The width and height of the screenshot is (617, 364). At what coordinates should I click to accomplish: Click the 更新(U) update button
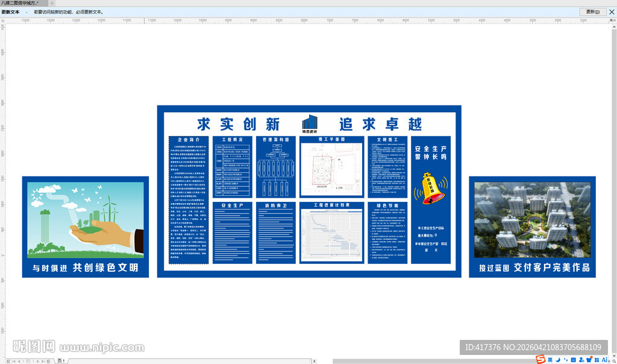click(x=593, y=12)
